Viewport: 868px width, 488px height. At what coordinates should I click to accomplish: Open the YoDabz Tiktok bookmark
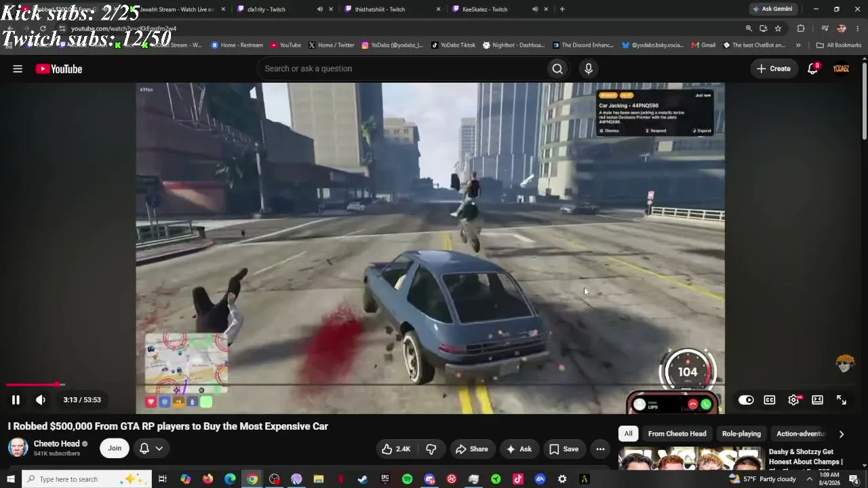point(453,45)
